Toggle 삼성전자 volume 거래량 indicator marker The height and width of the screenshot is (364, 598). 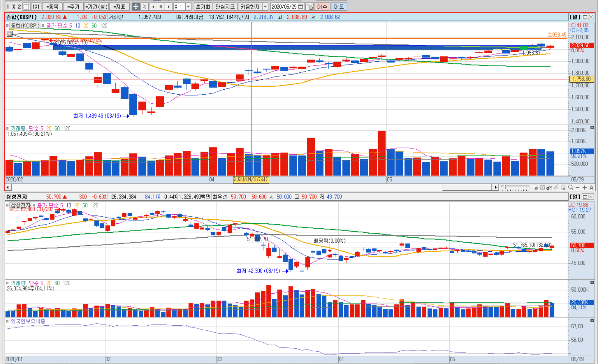(7, 283)
